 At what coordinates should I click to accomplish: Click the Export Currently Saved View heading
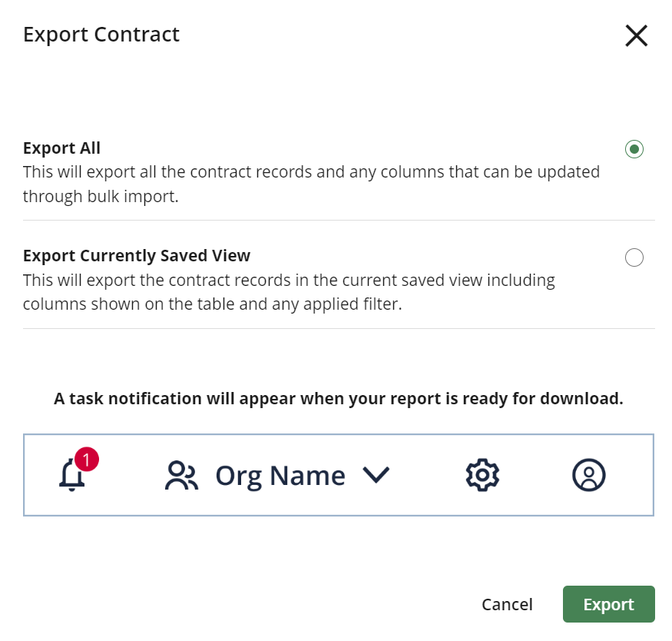[x=136, y=255]
